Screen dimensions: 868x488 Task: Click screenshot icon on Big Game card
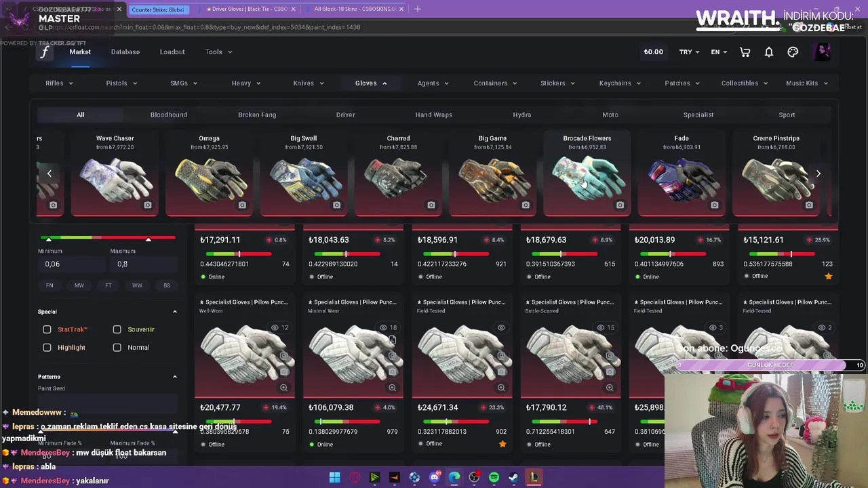[526, 205]
